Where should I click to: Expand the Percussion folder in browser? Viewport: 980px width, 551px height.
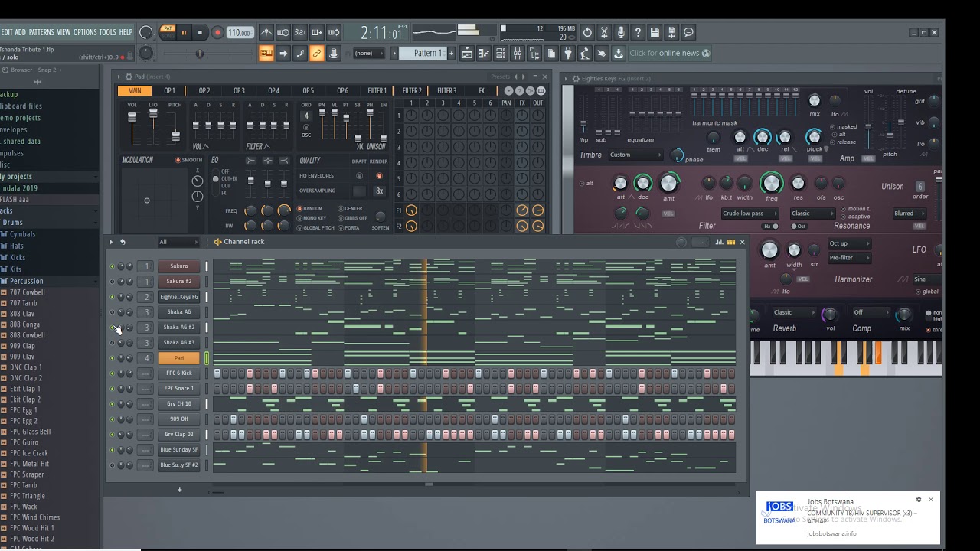pyautogui.click(x=27, y=281)
